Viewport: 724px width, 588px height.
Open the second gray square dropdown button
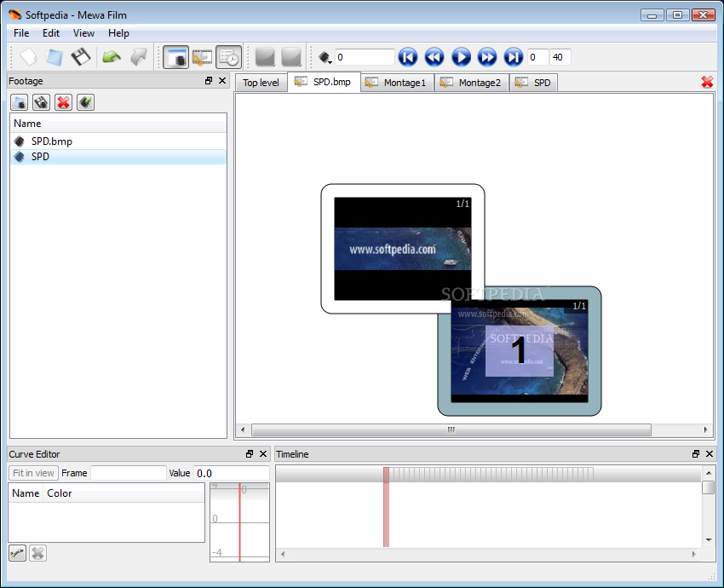point(292,57)
